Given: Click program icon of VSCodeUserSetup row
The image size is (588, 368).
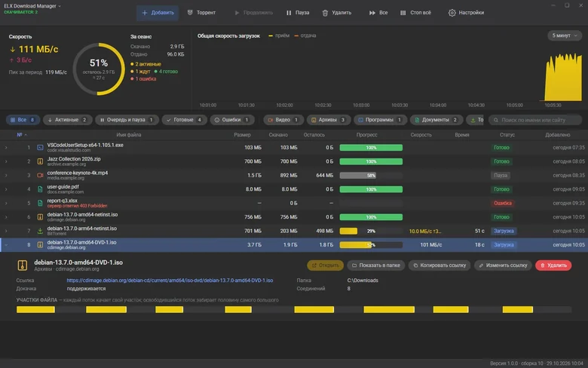Looking at the screenshot, I should (x=40, y=148).
